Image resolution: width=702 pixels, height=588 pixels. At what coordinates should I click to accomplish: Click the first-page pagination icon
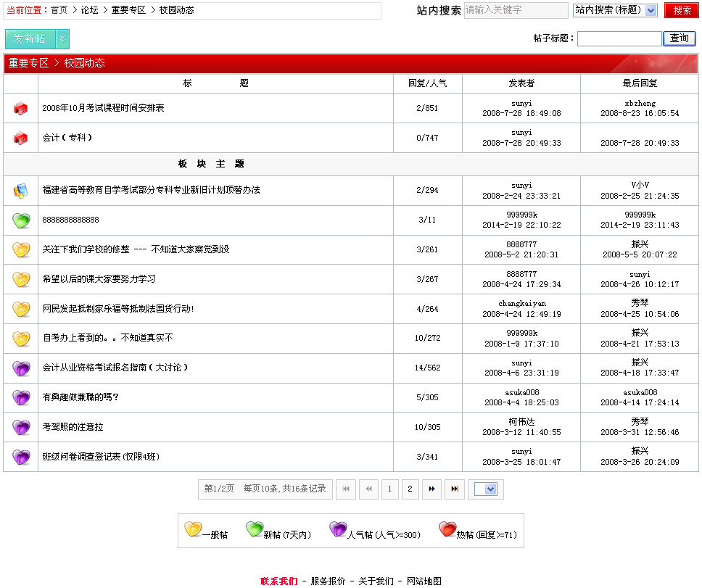point(346,489)
